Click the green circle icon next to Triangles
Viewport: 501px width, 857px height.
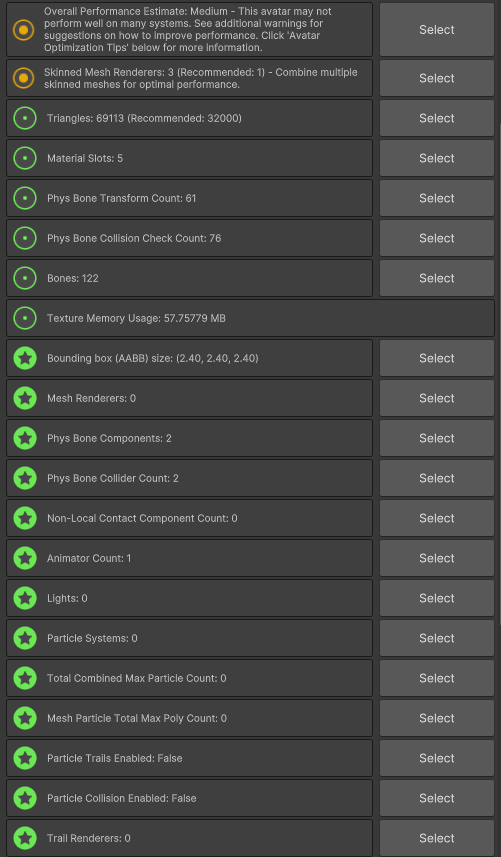tap(25, 118)
